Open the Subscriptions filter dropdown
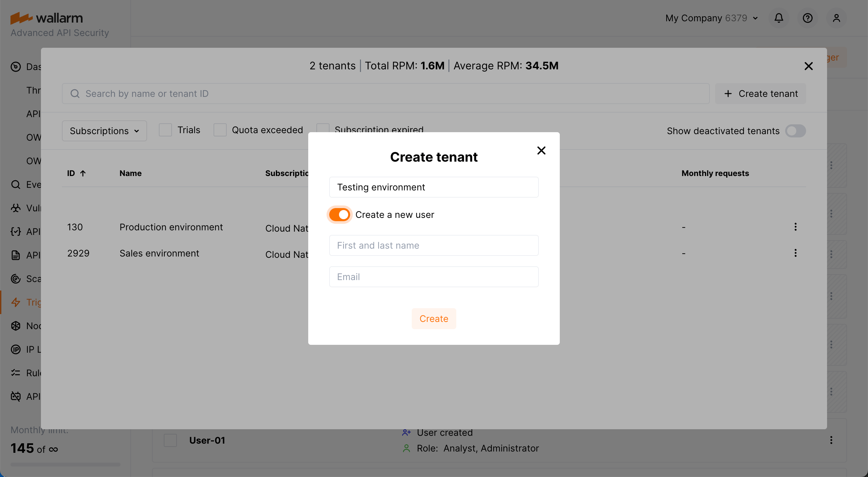868x477 pixels. tap(104, 131)
